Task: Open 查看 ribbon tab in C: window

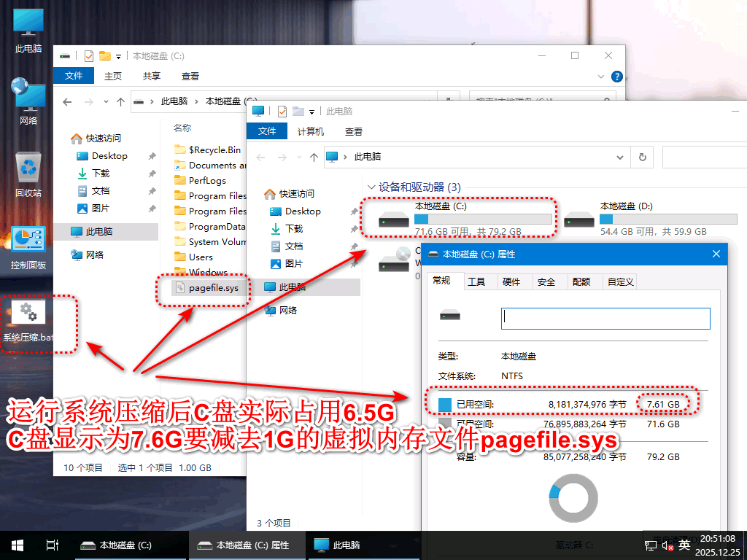Action: (190, 76)
